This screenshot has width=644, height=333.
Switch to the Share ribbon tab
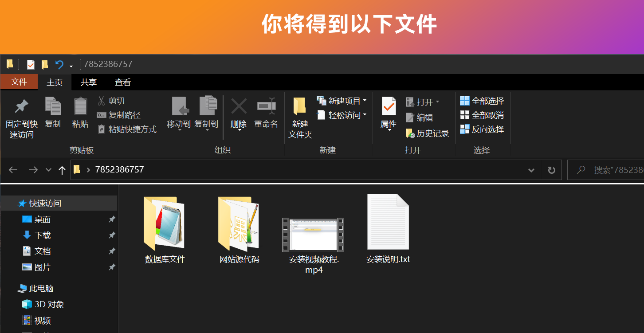pos(89,82)
